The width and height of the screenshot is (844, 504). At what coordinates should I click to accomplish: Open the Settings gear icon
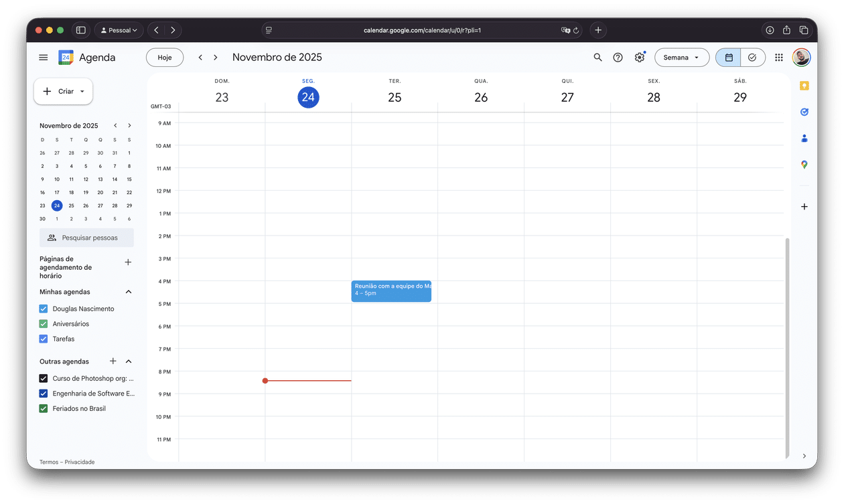pos(639,58)
